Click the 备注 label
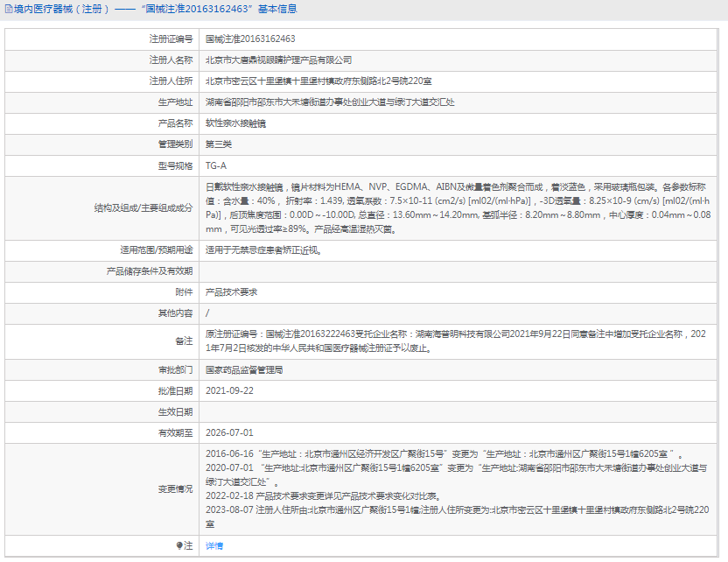This screenshot has width=728, height=562. point(184,341)
